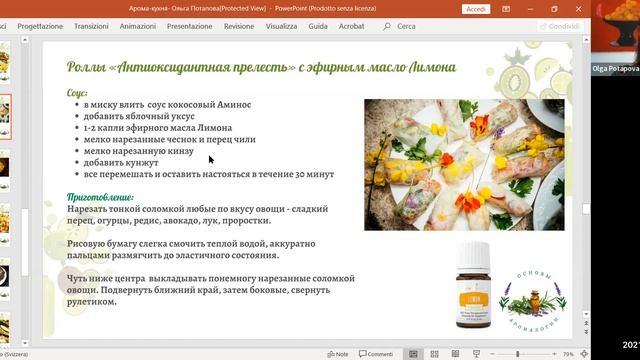Click the 'Приготовление:' heading
The image size is (640, 360).
click(x=100, y=197)
